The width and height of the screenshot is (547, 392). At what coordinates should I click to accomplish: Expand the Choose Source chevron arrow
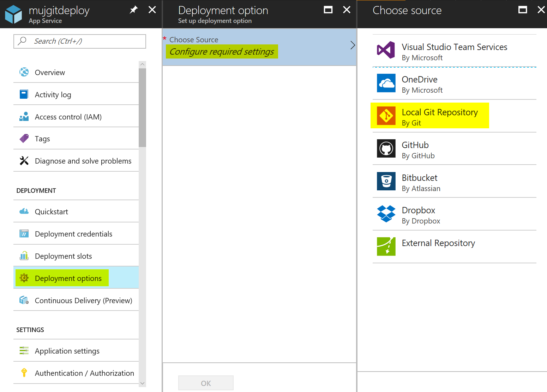(353, 45)
